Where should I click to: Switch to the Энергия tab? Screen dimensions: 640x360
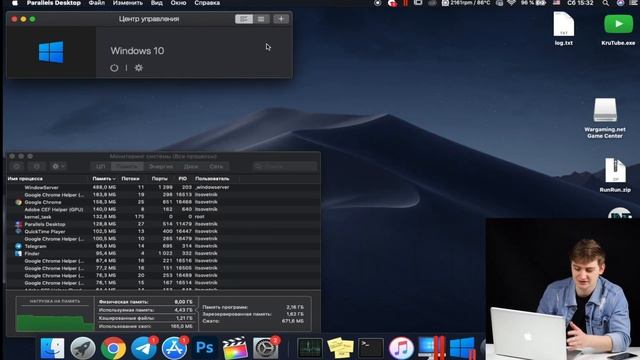(161, 166)
